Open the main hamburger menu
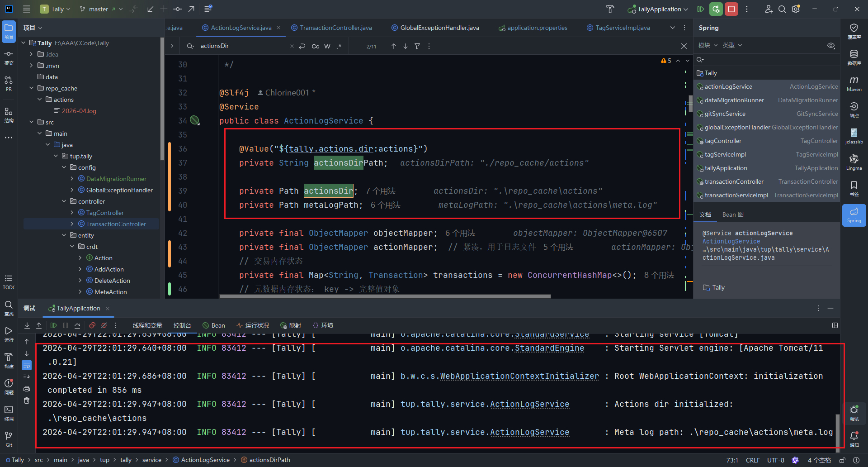This screenshot has height=467, width=868. (x=27, y=9)
